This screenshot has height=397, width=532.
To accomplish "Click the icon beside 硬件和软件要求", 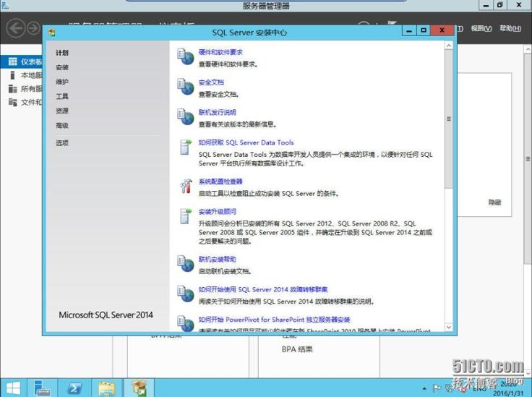I will pyautogui.click(x=185, y=56).
